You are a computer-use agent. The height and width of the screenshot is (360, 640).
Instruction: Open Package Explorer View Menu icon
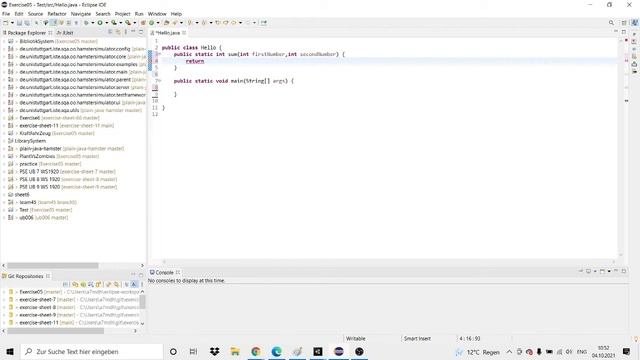click(x=125, y=32)
